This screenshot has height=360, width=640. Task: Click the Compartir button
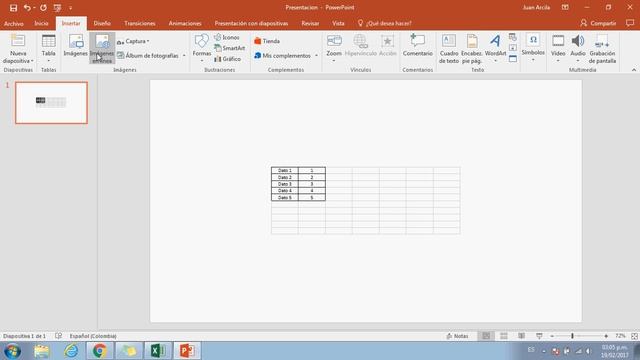coord(598,23)
